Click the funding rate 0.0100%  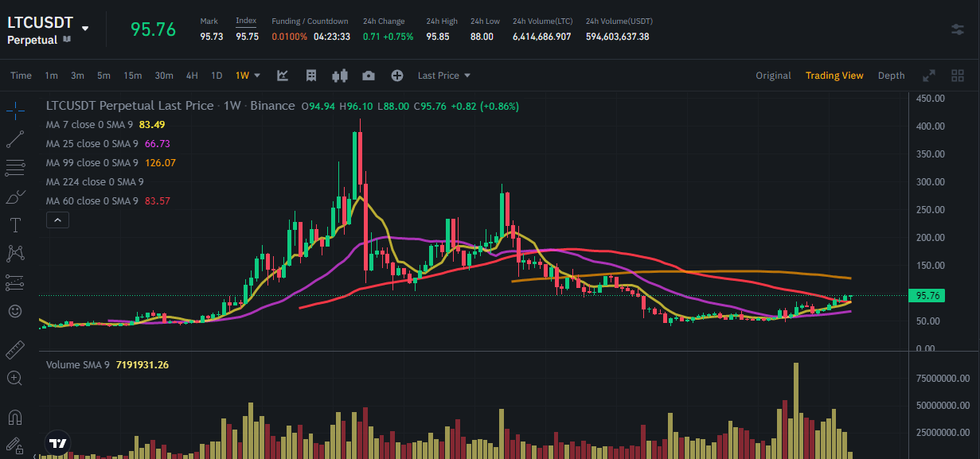[288, 37]
